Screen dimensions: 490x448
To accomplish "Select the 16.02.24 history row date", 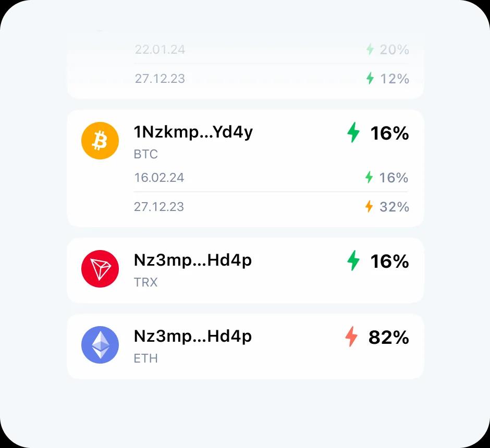I will point(159,178).
